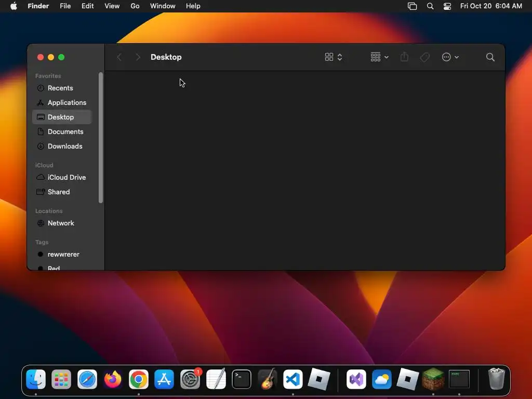Viewport: 532px width, 399px height.
Task: Click the Stage Manager menu bar icon
Action: click(412, 6)
